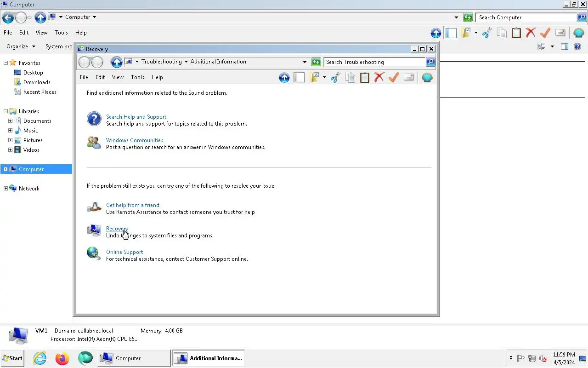Click folder options icon in Recovery window toolbar
The height and width of the screenshot is (368, 588).
coord(314,77)
